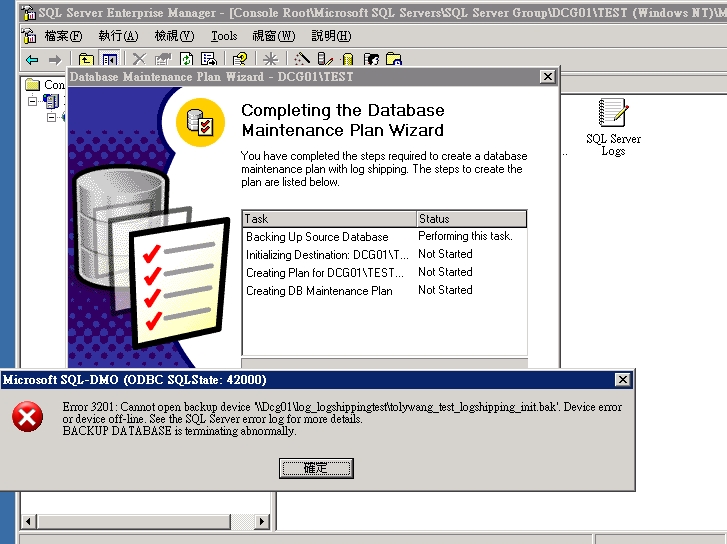The image size is (727, 544).
Task: Click the tree pane scrollbar left arrow
Action: (x=28, y=521)
